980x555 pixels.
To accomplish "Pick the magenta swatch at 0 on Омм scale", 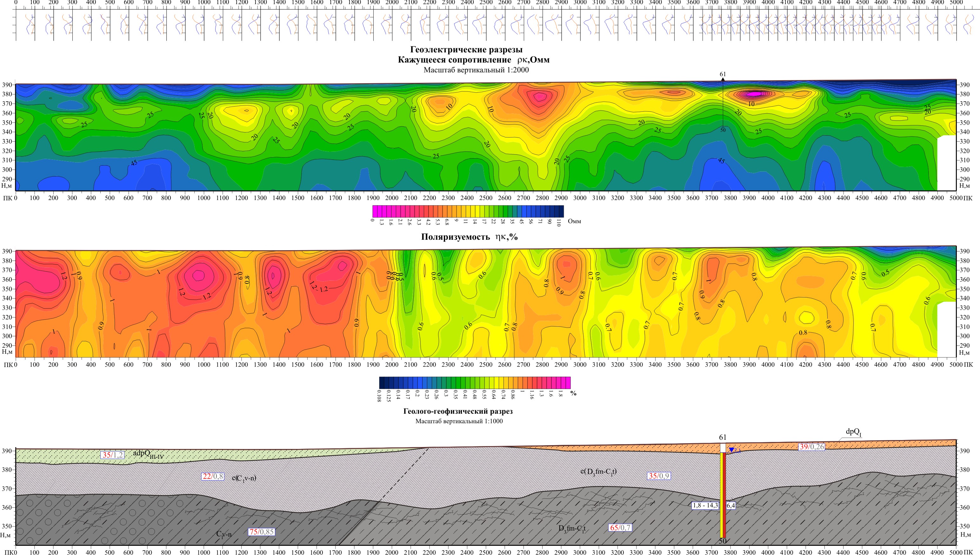I will point(375,211).
